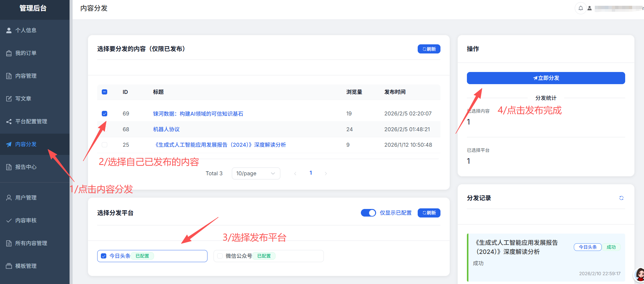Screen dimensions: 644x284
Task: Check the checkbox for article ID 25
Action: pos(104,145)
